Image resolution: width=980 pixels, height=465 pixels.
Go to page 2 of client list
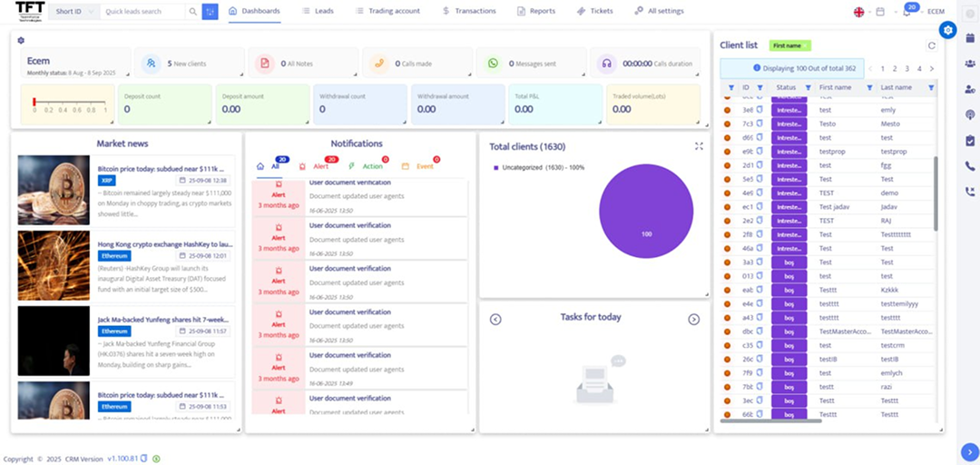tap(894, 68)
